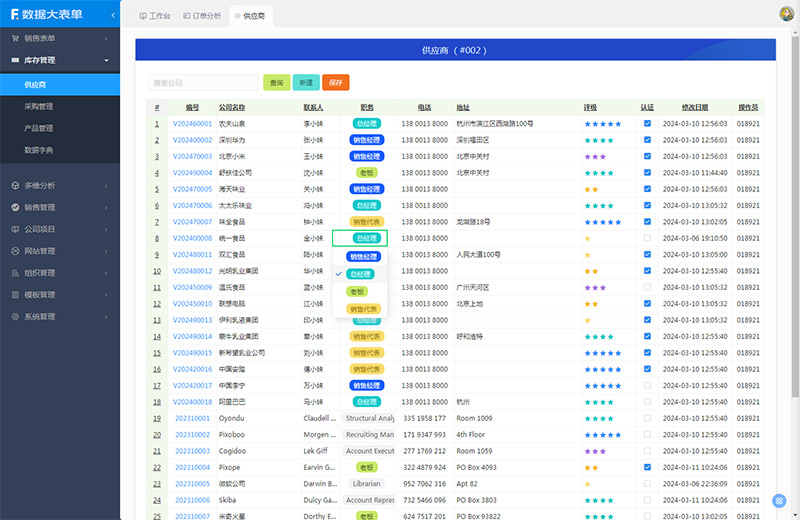Click the second rating star for 海天味业

tap(595, 189)
